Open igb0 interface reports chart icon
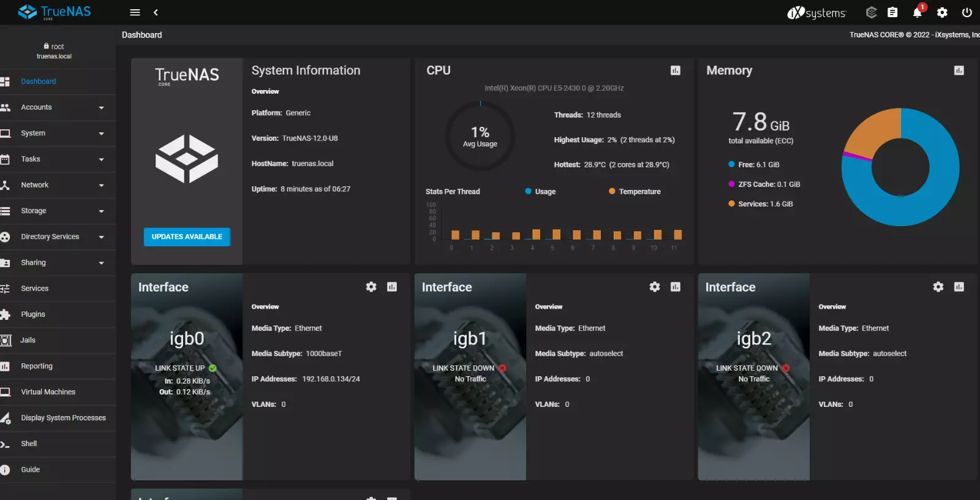The height and width of the screenshot is (500, 980). click(x=392, y=287)
